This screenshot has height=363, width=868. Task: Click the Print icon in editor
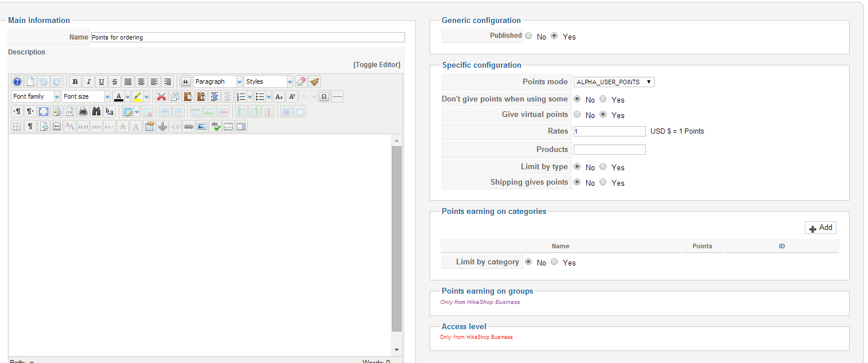click(83, 111)
